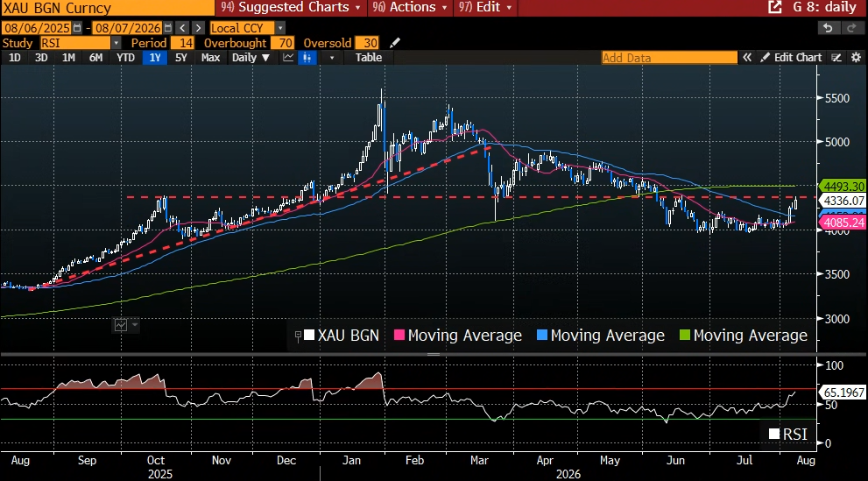
Task: Open Daily periodicity dropdown
Action: [251, 58]
